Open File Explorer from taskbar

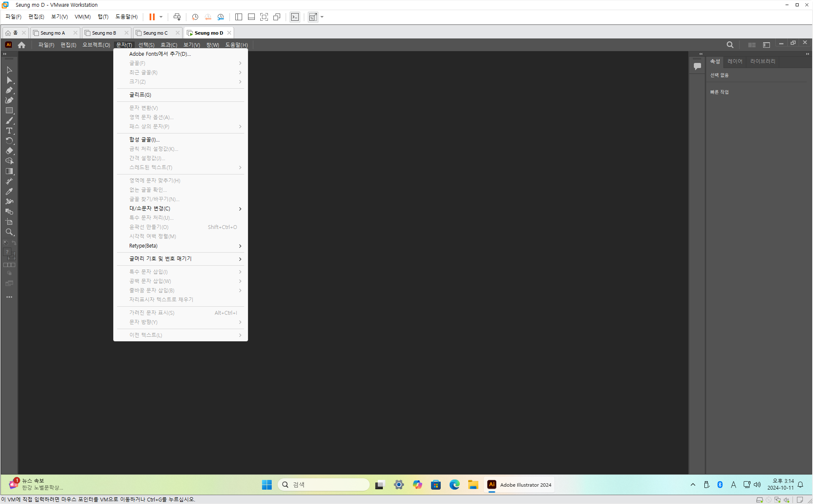tap(473, 485)
